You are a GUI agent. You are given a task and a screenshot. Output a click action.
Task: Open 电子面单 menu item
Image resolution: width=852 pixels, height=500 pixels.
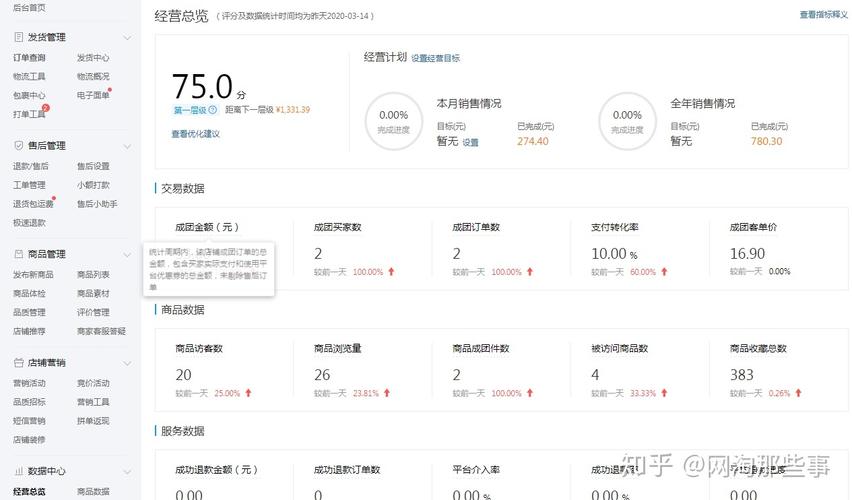point(93,95)
